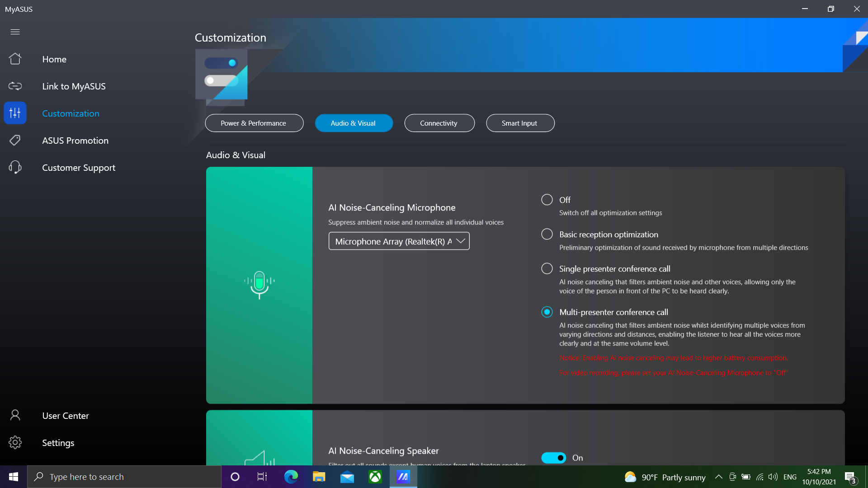The width and height of the screenshot is (868, 488).
Task: Open Task View on the taskbar
Action: click(262, 477)
